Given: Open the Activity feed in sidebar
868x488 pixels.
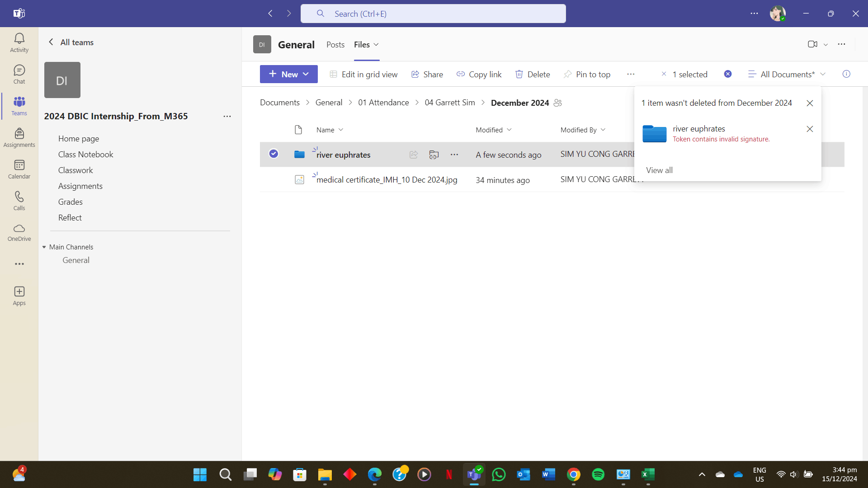Looking at the screenshot, I should coord(19,43).
